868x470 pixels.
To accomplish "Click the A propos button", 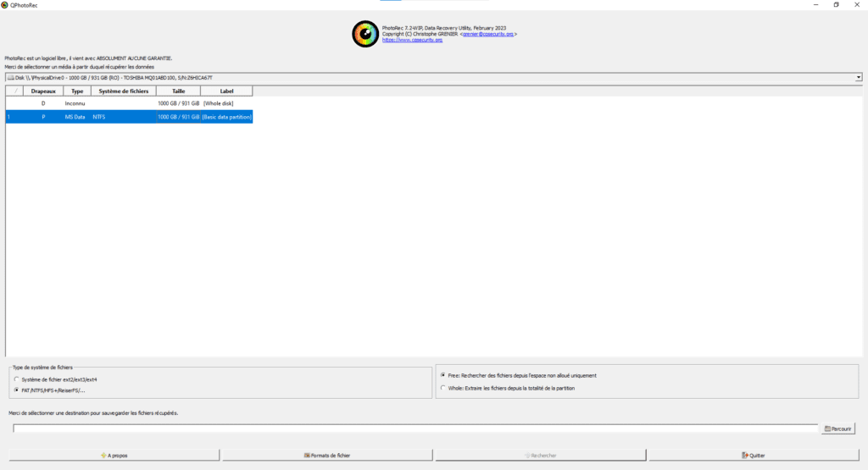I will pyautogui.click(x=114, y=455).
